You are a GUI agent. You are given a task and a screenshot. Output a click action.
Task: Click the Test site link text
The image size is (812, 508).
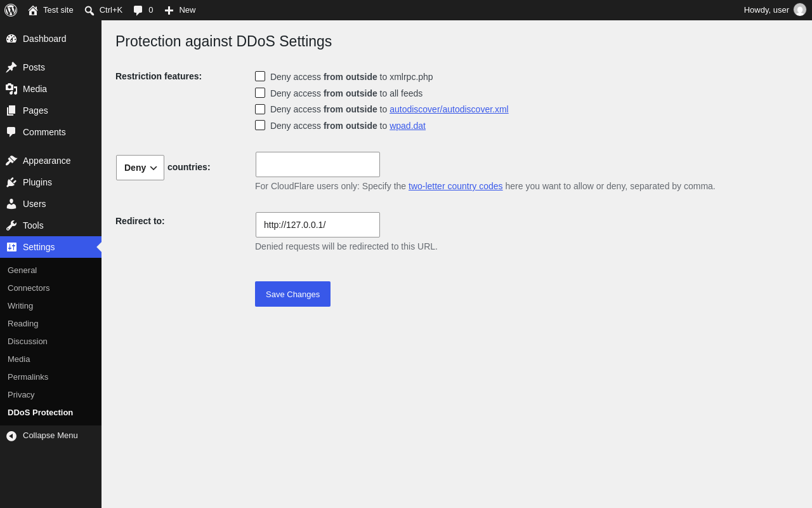58,10
